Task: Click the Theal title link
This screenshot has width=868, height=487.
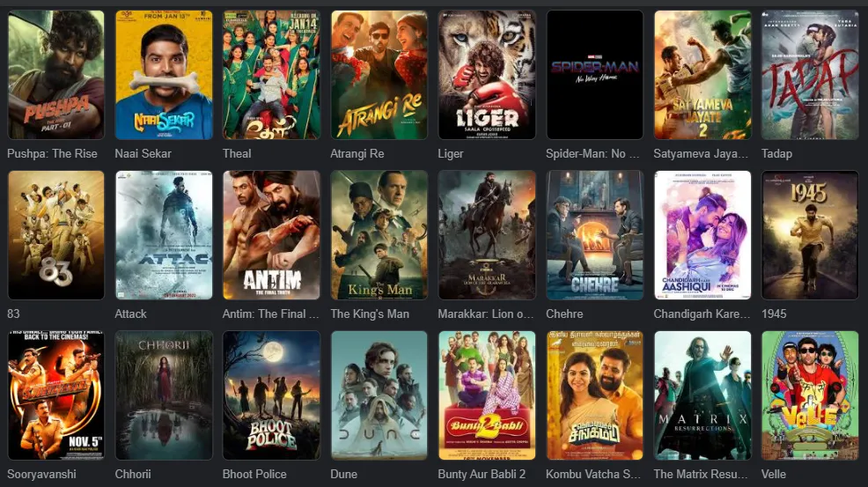Action: click(x=237, y=153)
